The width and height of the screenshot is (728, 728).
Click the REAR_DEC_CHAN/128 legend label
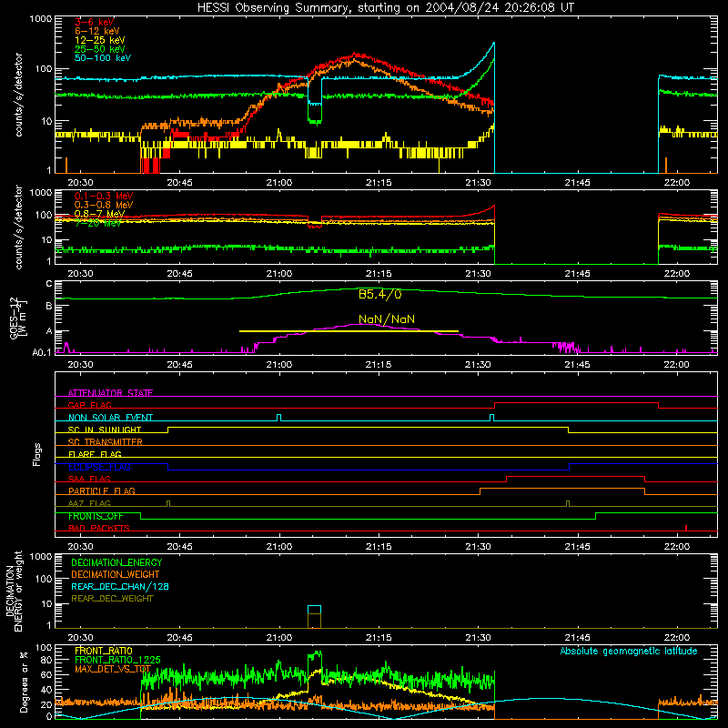coord(120,586)
